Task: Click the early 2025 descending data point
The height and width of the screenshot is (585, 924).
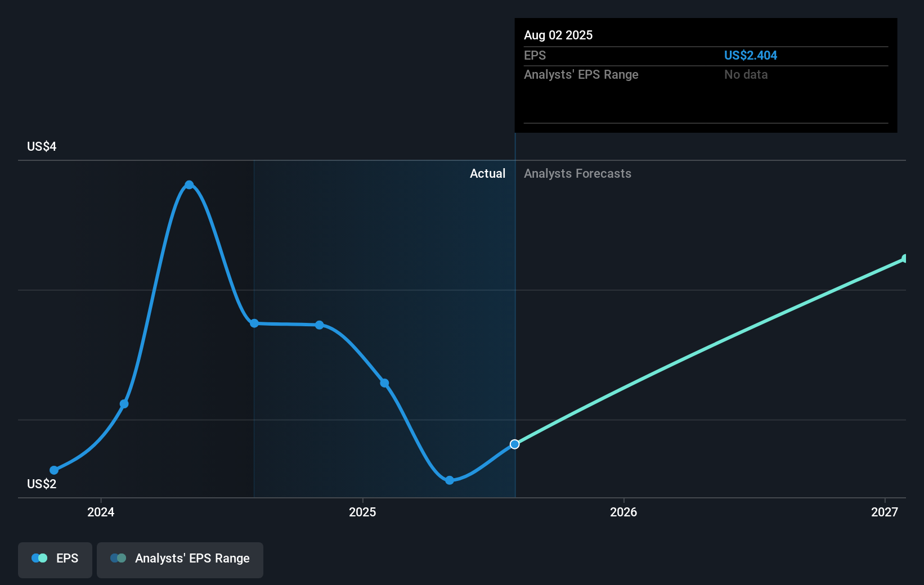Action: tap(385, 382)
